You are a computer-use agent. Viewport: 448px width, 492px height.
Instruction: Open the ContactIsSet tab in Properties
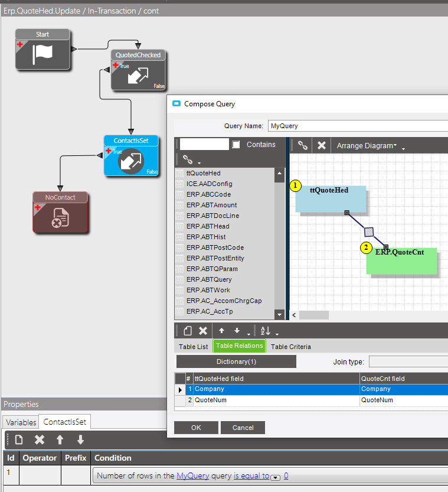tap(64, 422)
